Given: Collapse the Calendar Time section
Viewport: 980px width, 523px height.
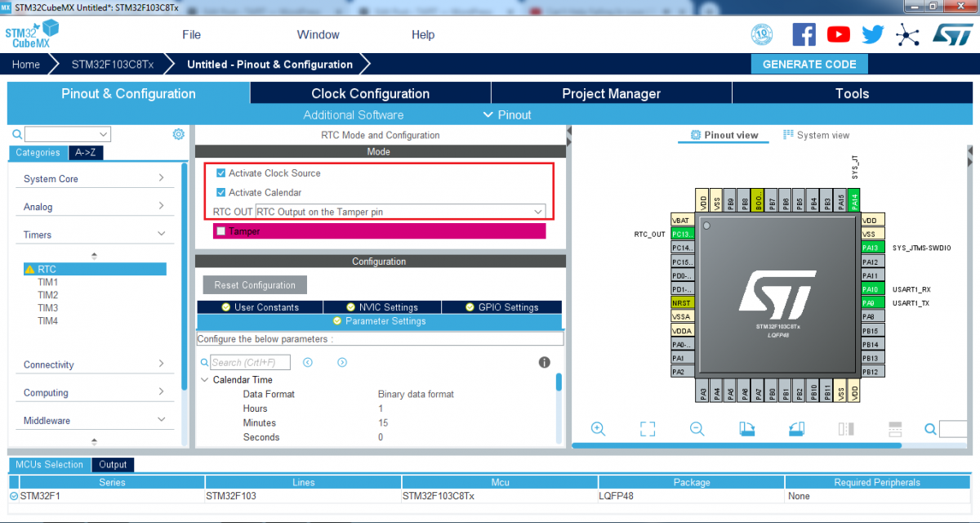Looking at the screenshot, I should pos(204,379).
